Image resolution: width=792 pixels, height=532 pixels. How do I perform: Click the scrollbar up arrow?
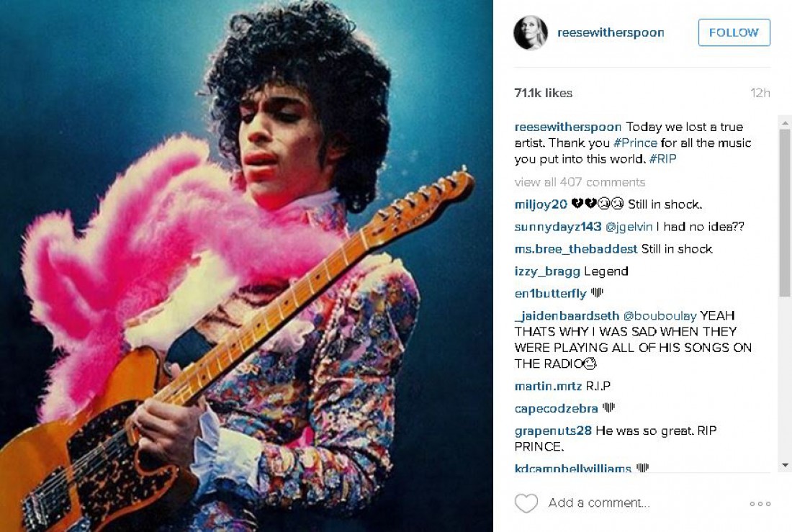coord(784,123)
